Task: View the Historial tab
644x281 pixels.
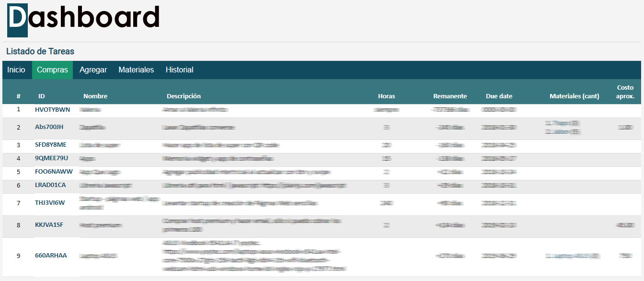Action: [x=179, y=70]
